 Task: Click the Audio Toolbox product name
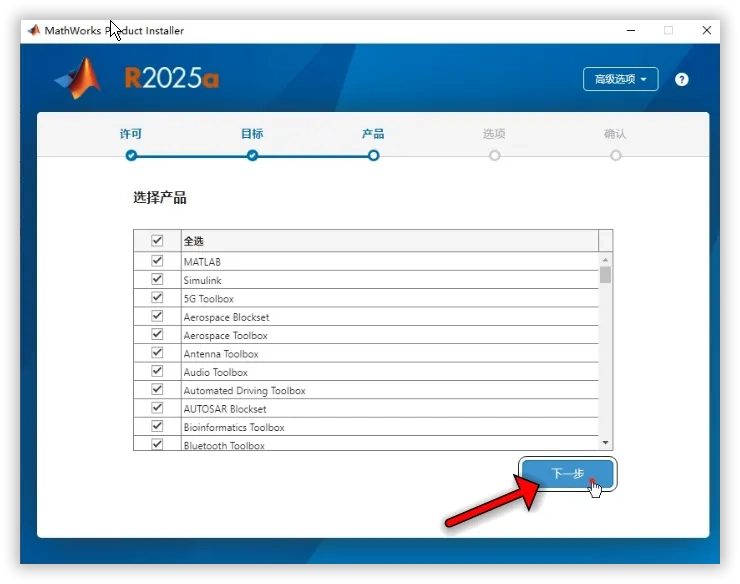(216, 372)
